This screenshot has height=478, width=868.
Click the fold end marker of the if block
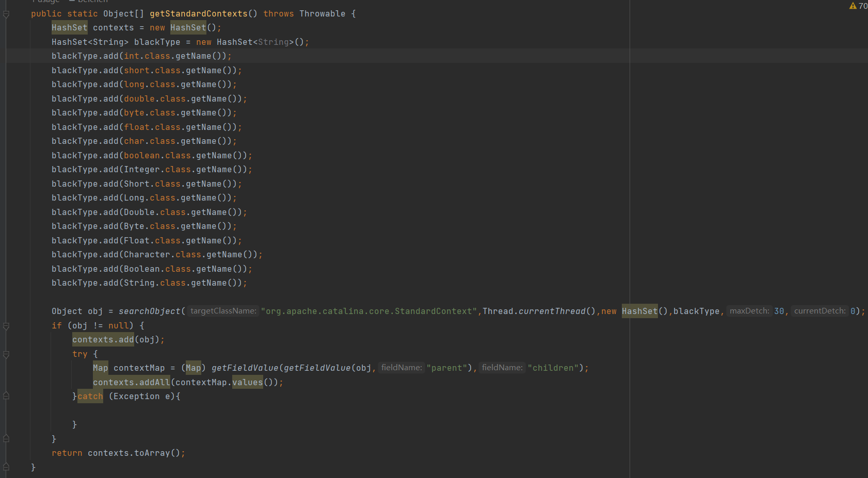pos(6,439)
